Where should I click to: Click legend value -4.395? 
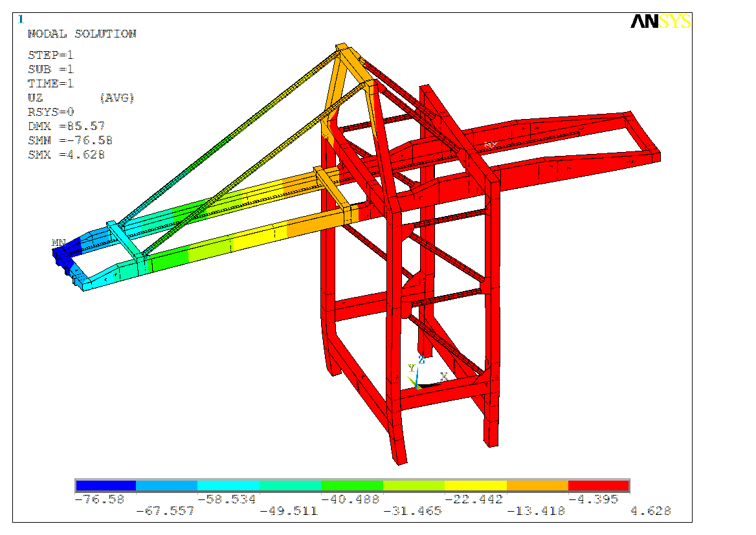tap(594, 499)
